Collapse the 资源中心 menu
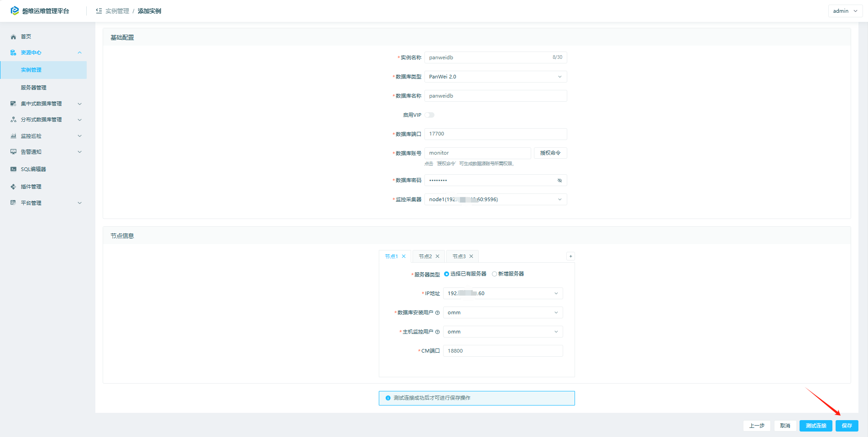This screenshot has height=437, width=868. (80, 52)
